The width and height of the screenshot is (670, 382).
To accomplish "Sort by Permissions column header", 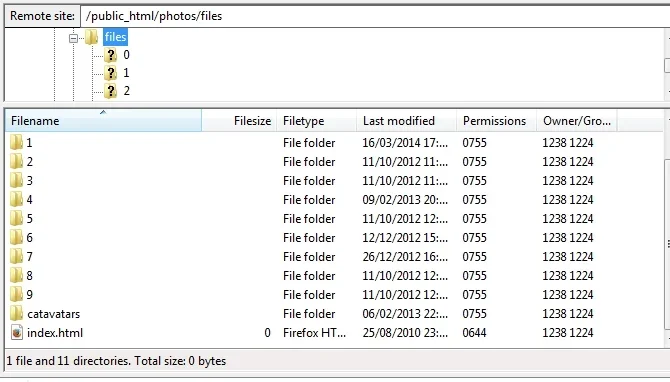I will [x=497, y=120].
